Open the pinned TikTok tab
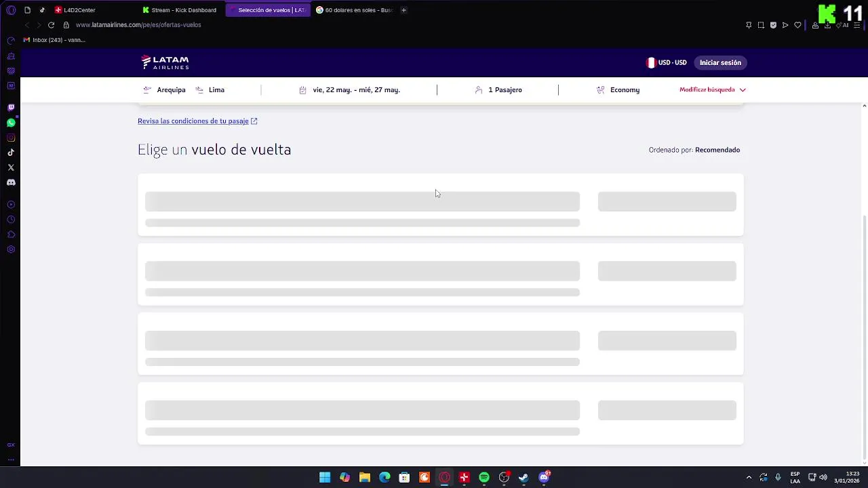868x488 pixels. 42,10
